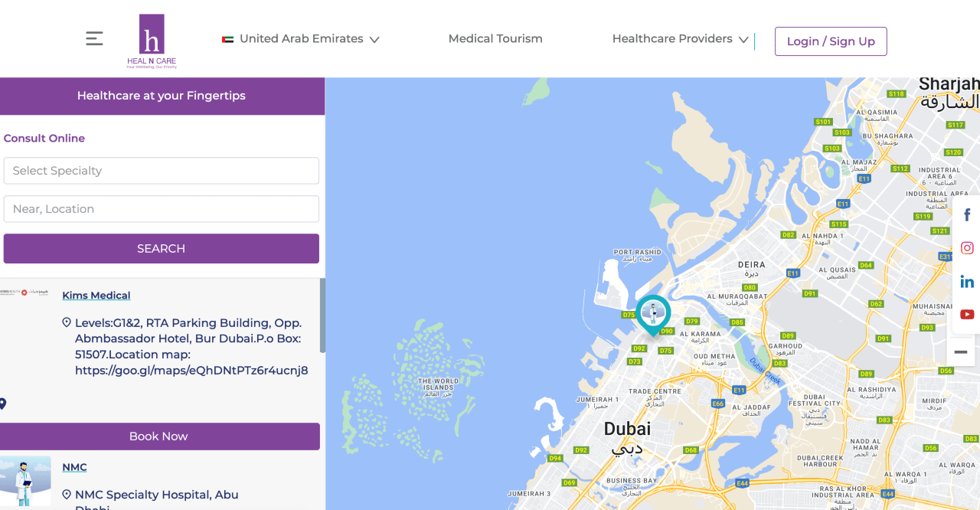The height and width of the screenshot is (510, 980).
Task: Click the solid map pin under Kims Medical
Action: click(3, 404)
